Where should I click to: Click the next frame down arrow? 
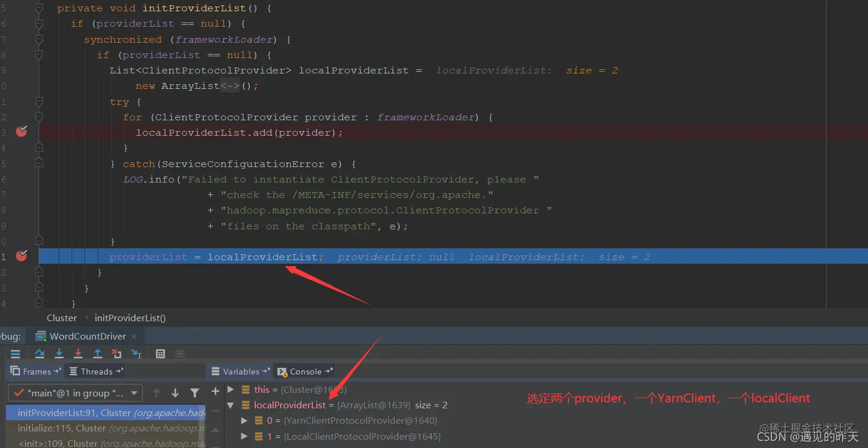[x=175, y=393]
